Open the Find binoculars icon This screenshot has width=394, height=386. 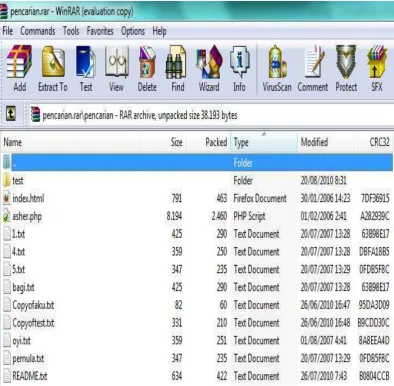176,62
